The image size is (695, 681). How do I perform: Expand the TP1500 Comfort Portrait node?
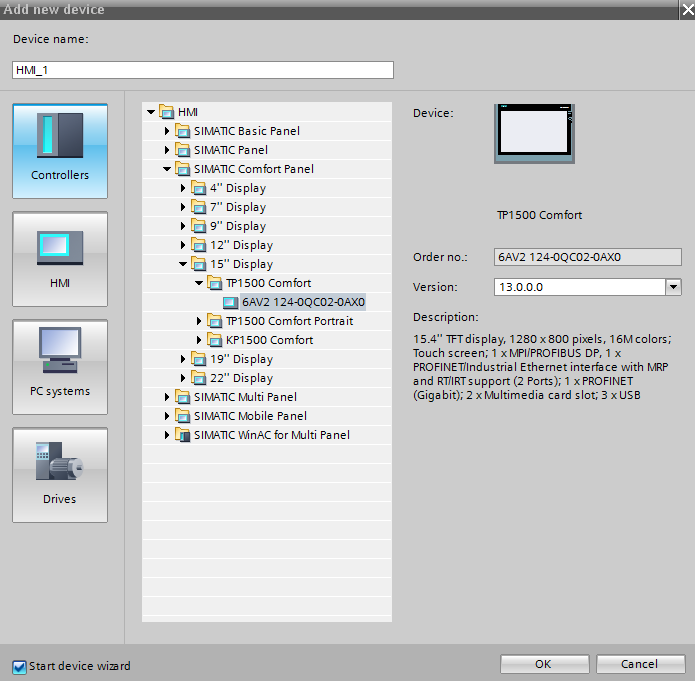click(199, 321)
